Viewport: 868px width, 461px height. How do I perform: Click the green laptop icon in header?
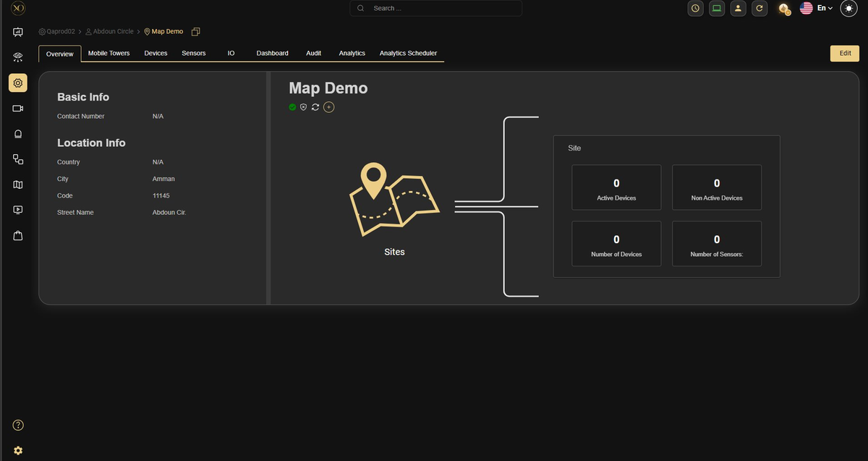point(717,9)
